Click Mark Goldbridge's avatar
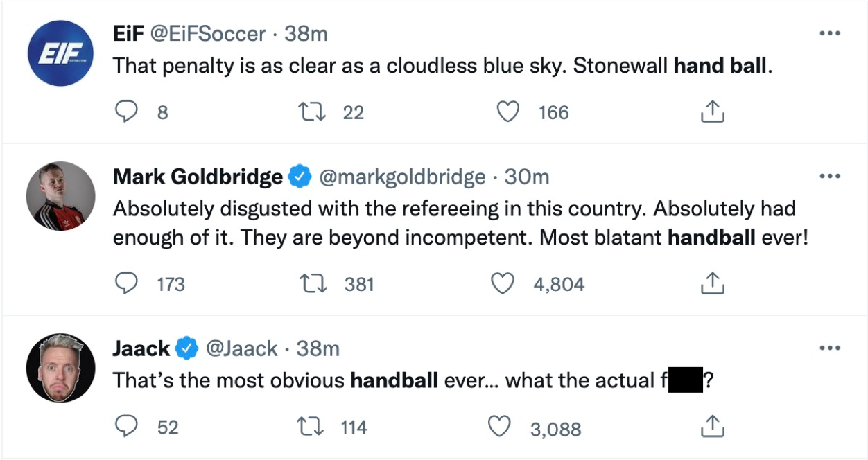This screenshot has width=868, height=460. (x=60, y=197)
